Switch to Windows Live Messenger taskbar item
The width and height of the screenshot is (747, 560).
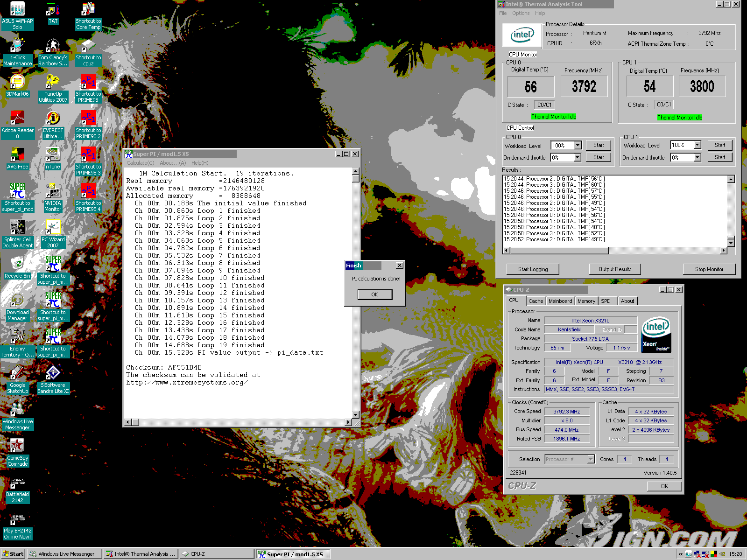coord(63,554)
